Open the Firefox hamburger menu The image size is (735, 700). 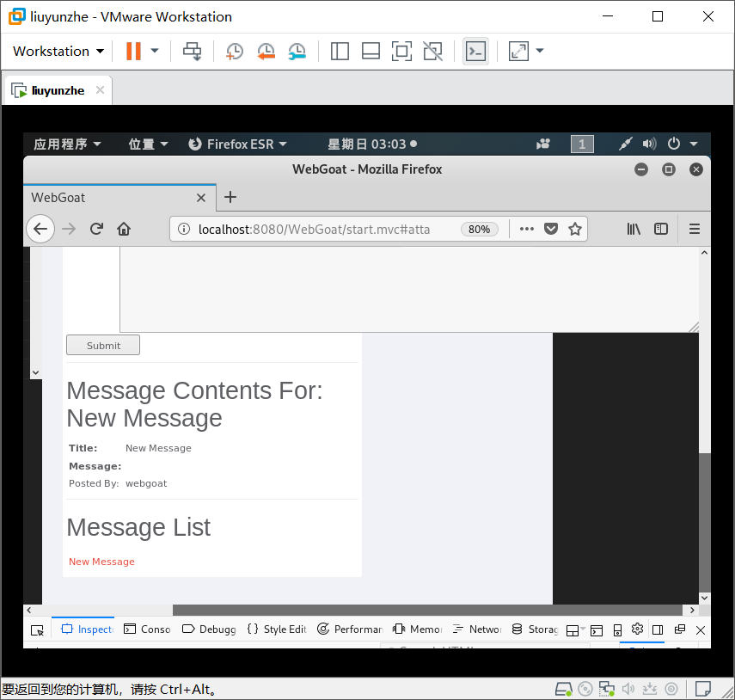coord(695,229)
